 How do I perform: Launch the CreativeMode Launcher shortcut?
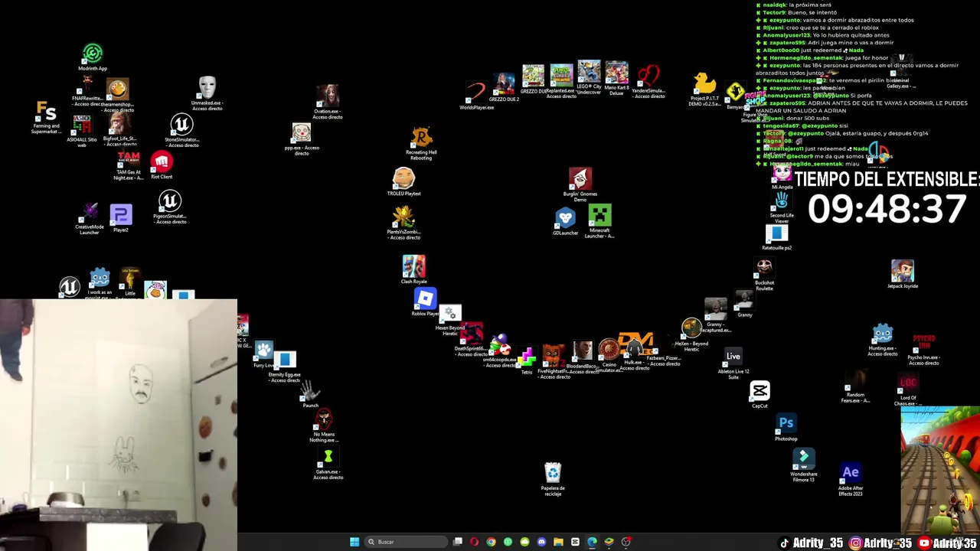(90, 219)
